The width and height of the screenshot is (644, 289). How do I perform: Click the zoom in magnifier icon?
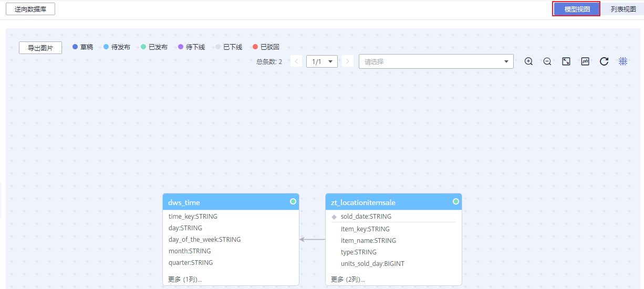click(x=528, y=61)
